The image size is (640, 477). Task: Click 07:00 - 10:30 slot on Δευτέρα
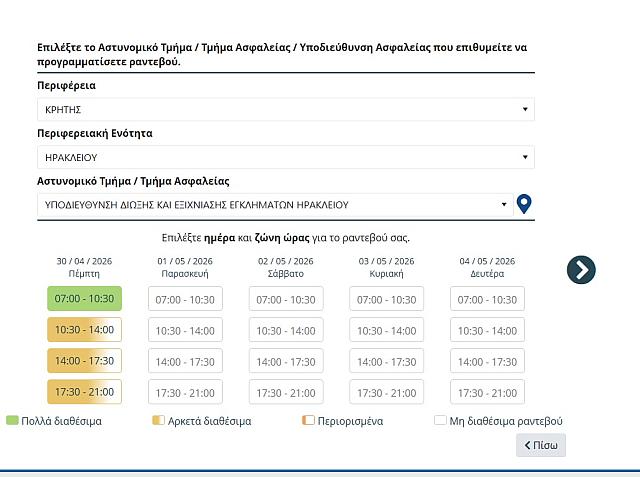487,299
